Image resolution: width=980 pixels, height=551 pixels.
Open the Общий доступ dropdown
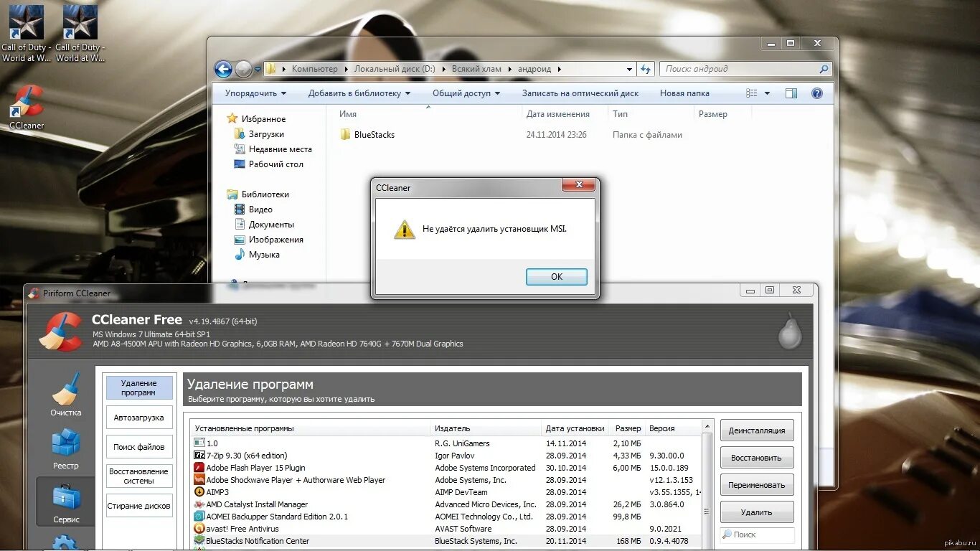click(x=466, y=93)
